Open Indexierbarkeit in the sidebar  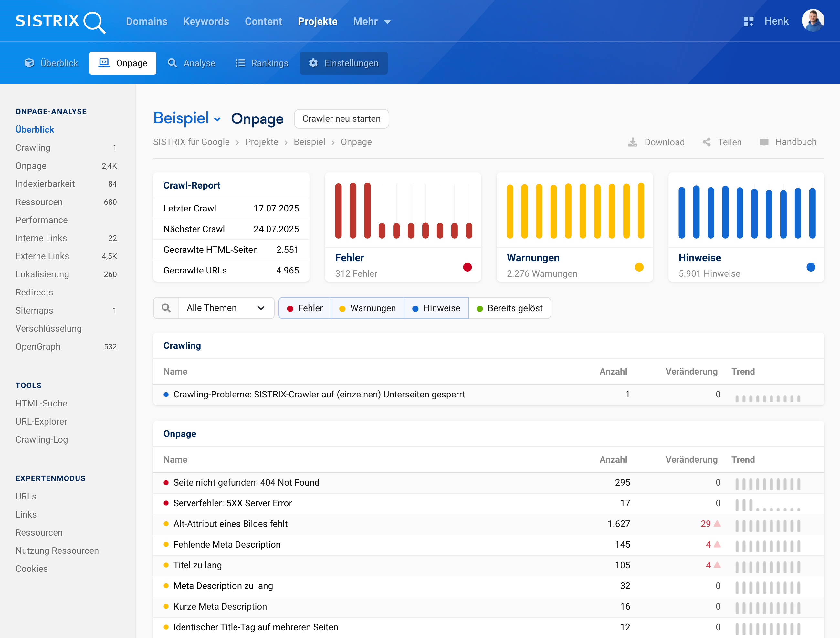coord(45,184)
